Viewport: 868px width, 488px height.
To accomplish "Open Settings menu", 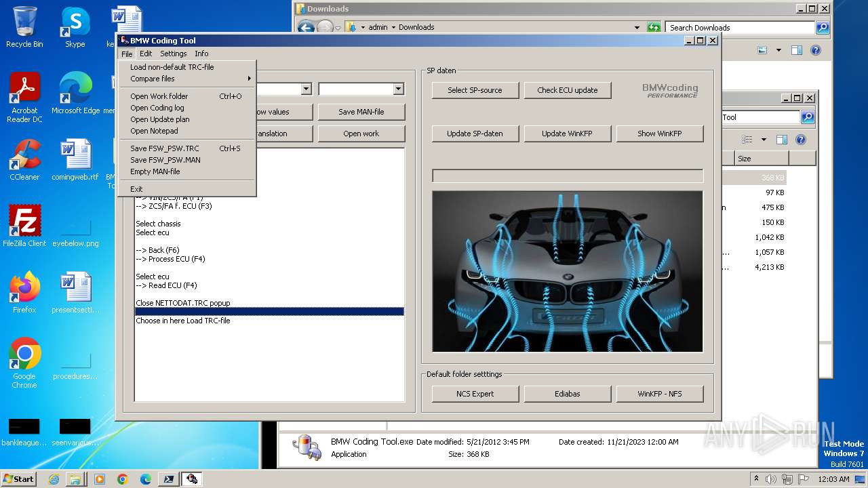I will [x=174, y=54].
